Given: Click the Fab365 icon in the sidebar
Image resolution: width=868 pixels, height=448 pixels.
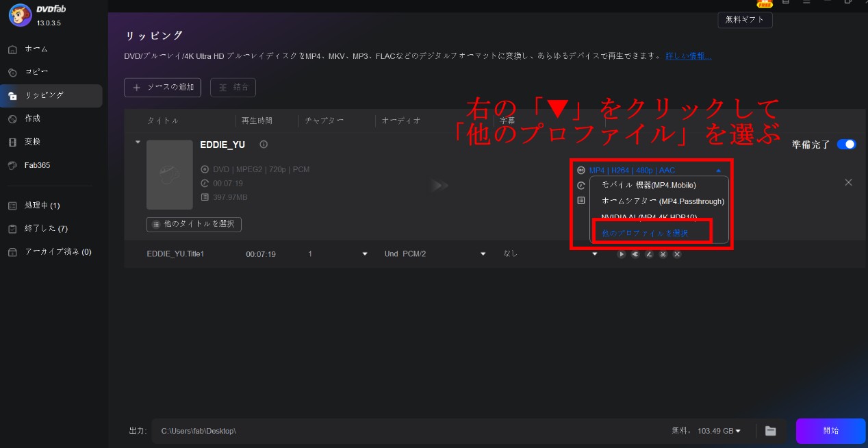Looking at the screenshot, I should [12, 165].
